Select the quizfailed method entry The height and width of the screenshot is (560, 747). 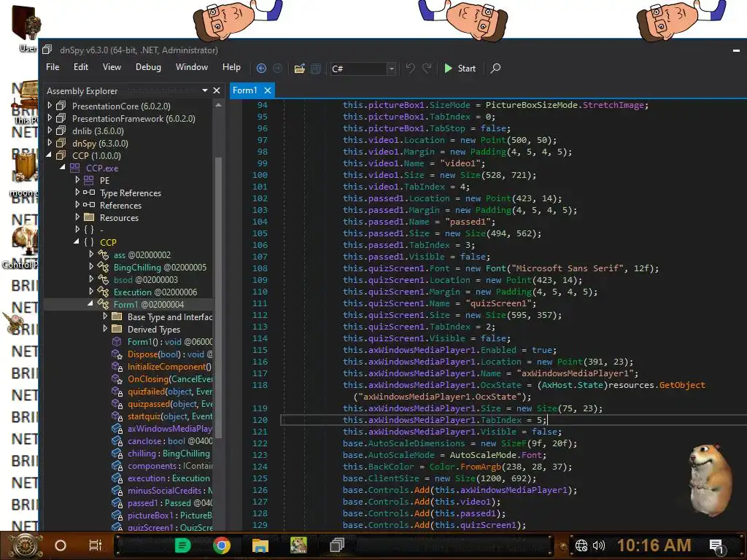[169, 391]
